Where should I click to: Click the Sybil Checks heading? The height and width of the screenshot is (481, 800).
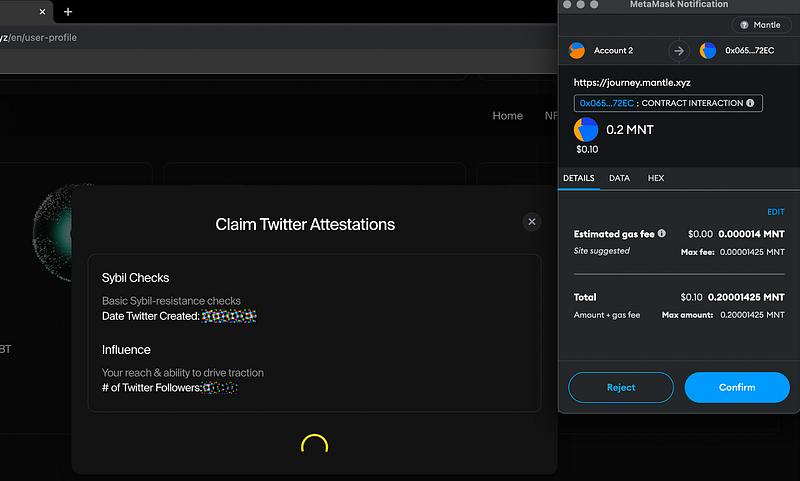(x=135, y=278)
